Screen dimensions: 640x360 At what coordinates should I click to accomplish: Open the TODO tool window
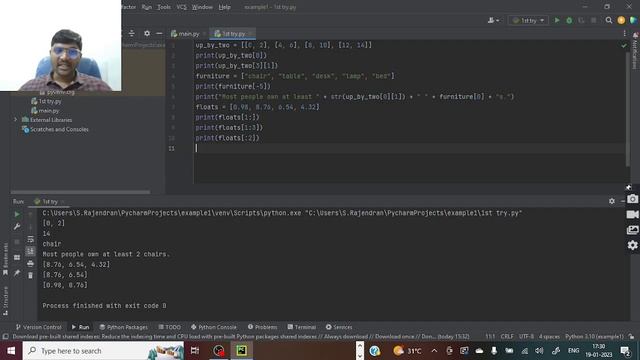pyautogui.click(x=169, y=327)
